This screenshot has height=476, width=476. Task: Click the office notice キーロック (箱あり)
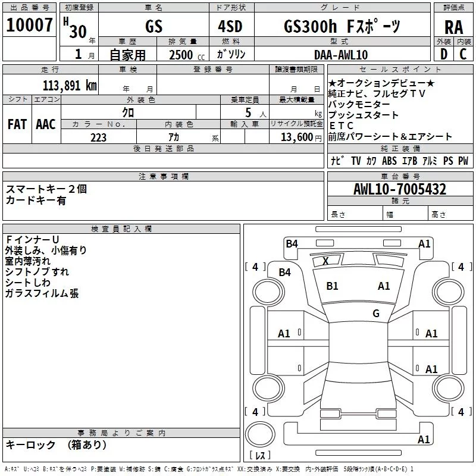coord(57,445)
